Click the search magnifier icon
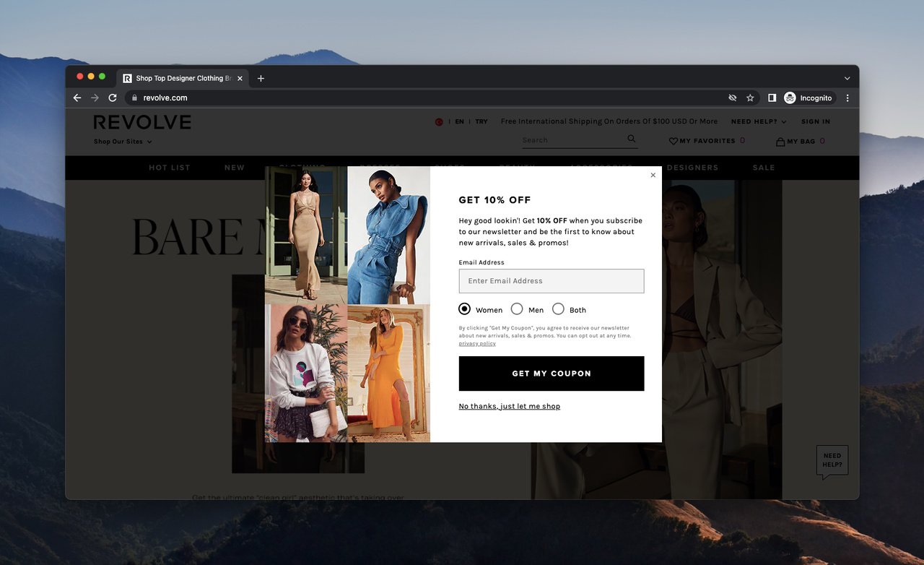The height and width of the screenshot is (565, 924). point(631,139)
